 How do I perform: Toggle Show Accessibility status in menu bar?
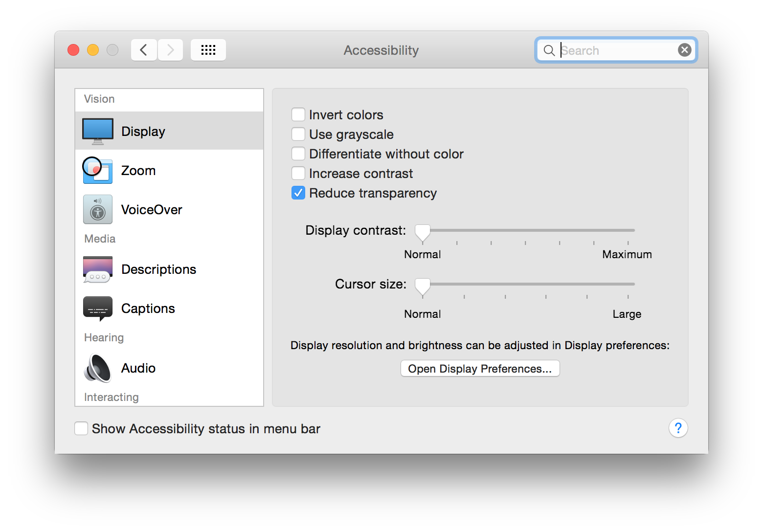click(81, 429)
